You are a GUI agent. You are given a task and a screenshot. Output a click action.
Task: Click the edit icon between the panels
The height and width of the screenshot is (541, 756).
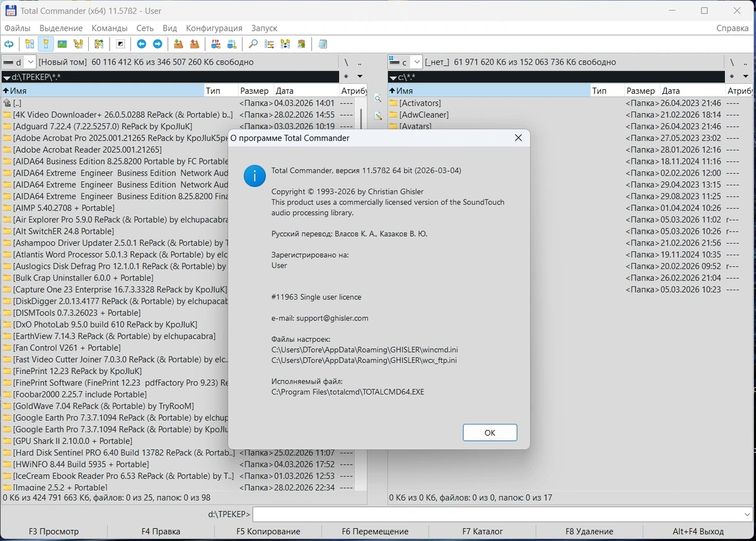tap(377, 116)
